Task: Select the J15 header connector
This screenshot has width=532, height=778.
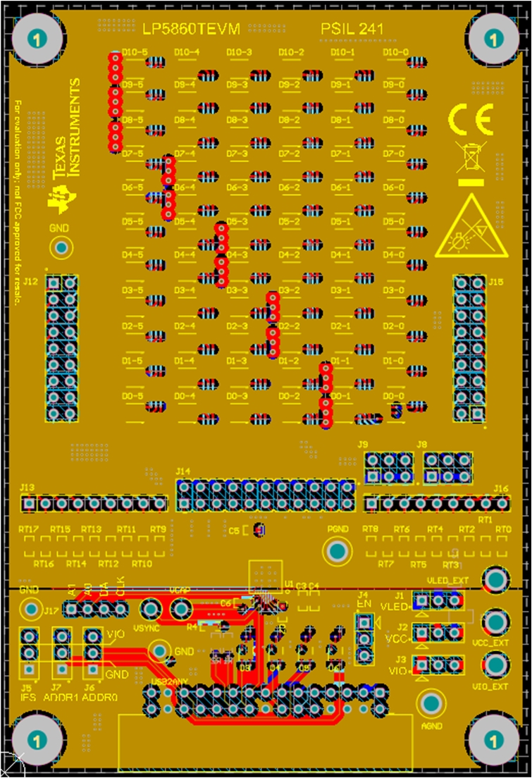Action: (470, 348)
